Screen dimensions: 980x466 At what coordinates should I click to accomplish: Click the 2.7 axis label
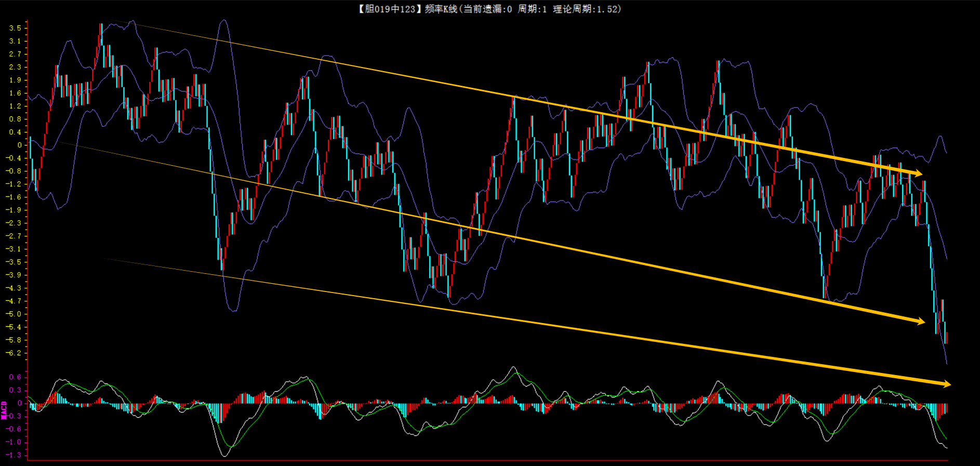click(15, 54)
